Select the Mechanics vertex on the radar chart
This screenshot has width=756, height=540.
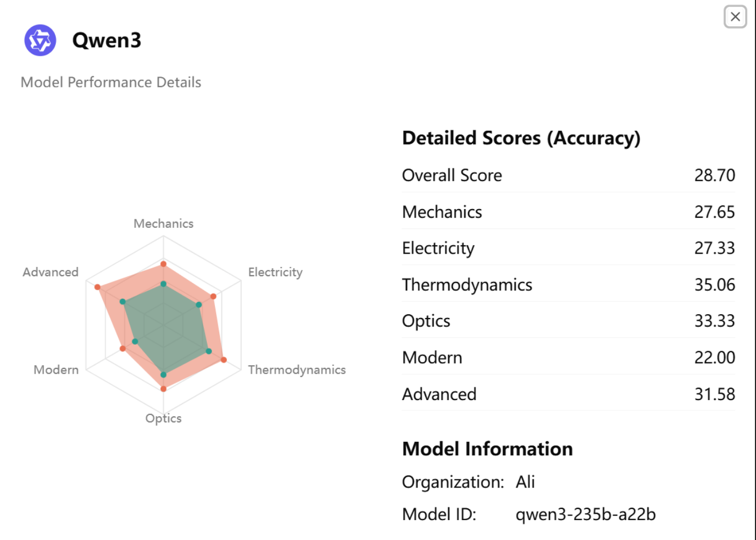coord(164,263)
